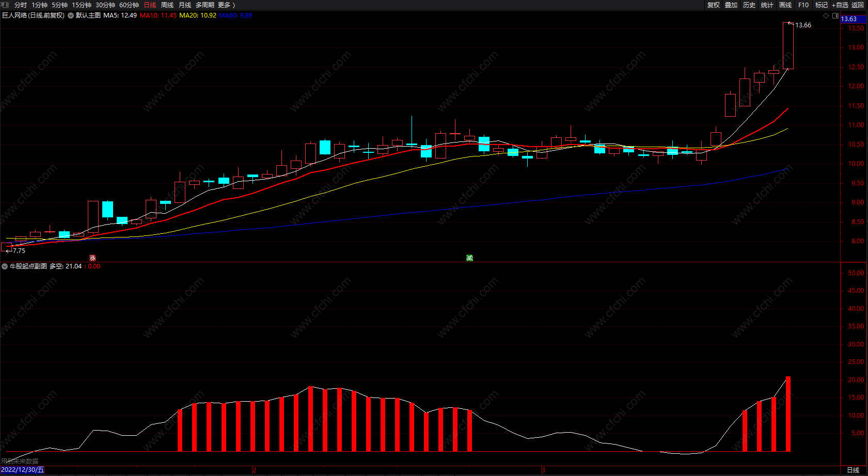868x476 pixels.
Task: Select the 日线 daily chart tab
Action: point(150,5)
